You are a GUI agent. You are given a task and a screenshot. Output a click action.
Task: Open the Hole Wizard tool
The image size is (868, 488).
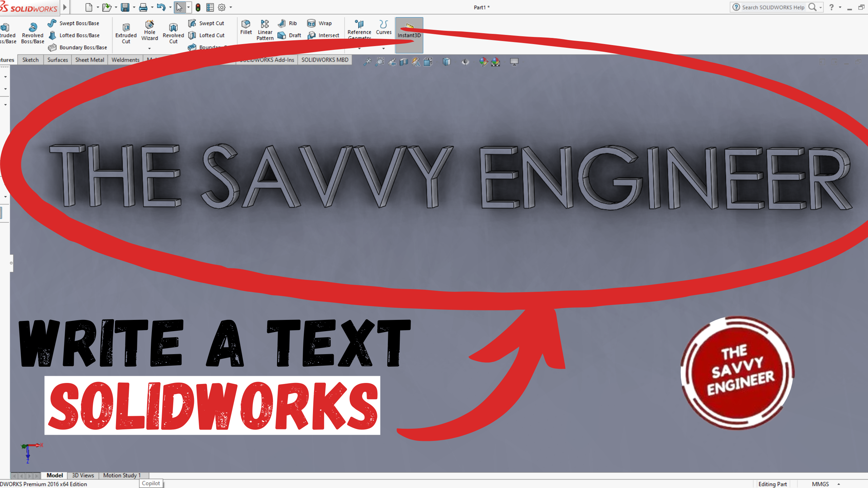150,25
